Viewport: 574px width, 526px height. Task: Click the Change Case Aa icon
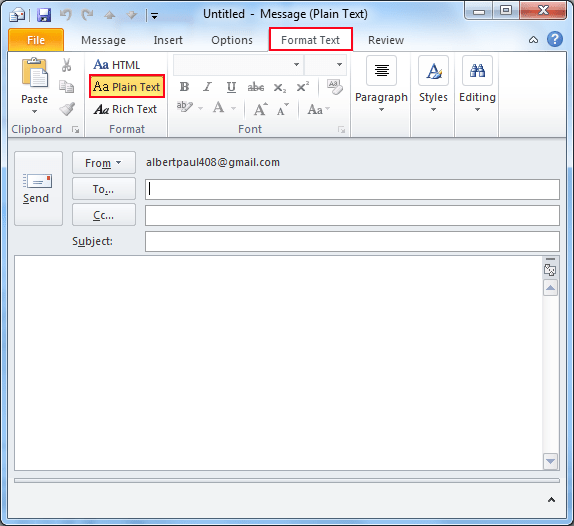(318, 109)
